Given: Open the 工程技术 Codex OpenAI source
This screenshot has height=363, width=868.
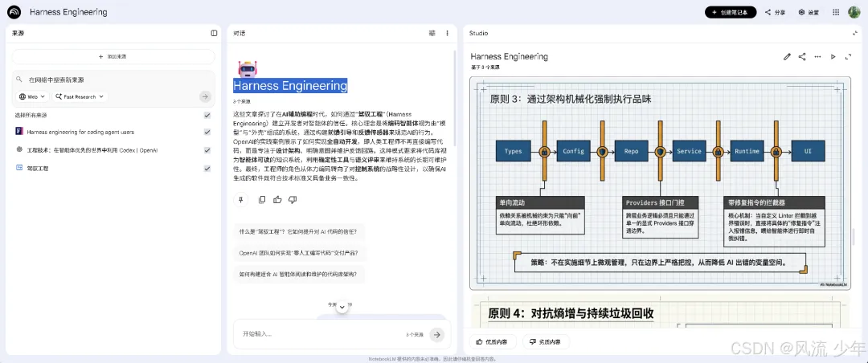Looking at the screenshot, I should pos(92,150).
